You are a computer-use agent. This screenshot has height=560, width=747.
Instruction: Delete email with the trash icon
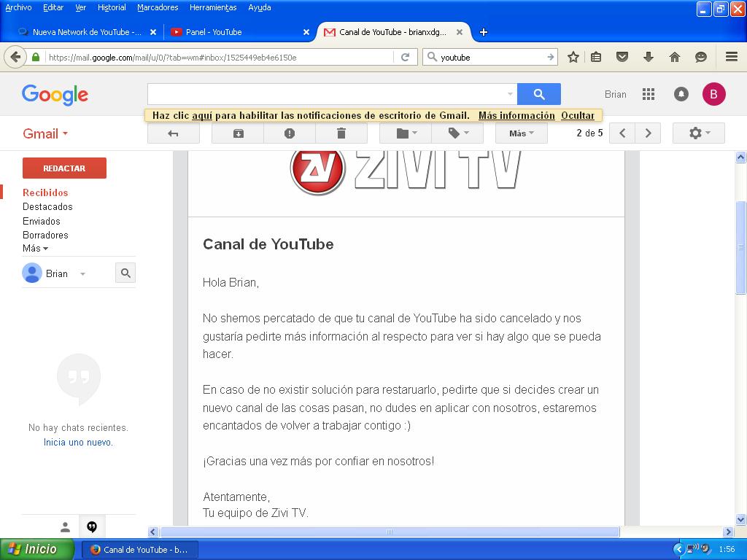pyautogui.click(x=341, y=133)
